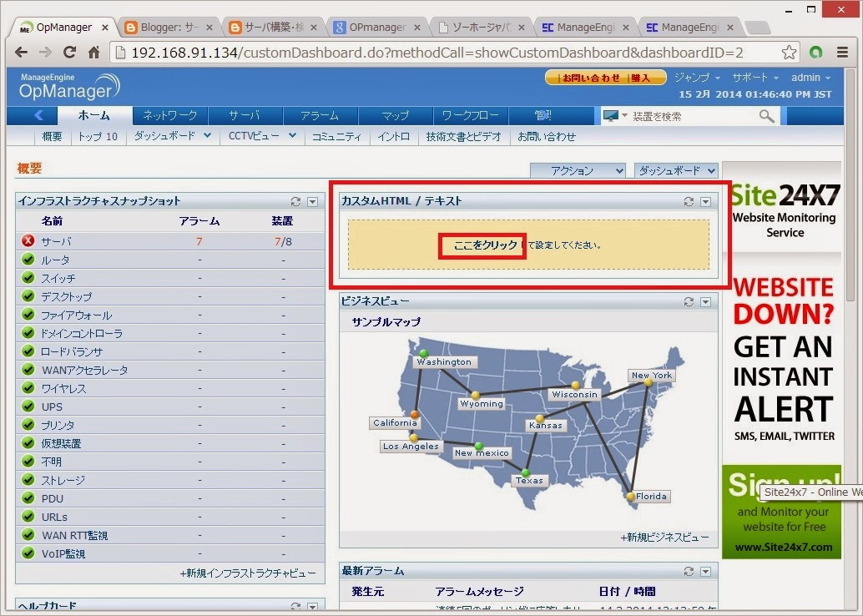The image size is (863, 616).
Task: Refresh the ビジネスビュー widget
Action: pyautogui.click(x=689, y=301)
